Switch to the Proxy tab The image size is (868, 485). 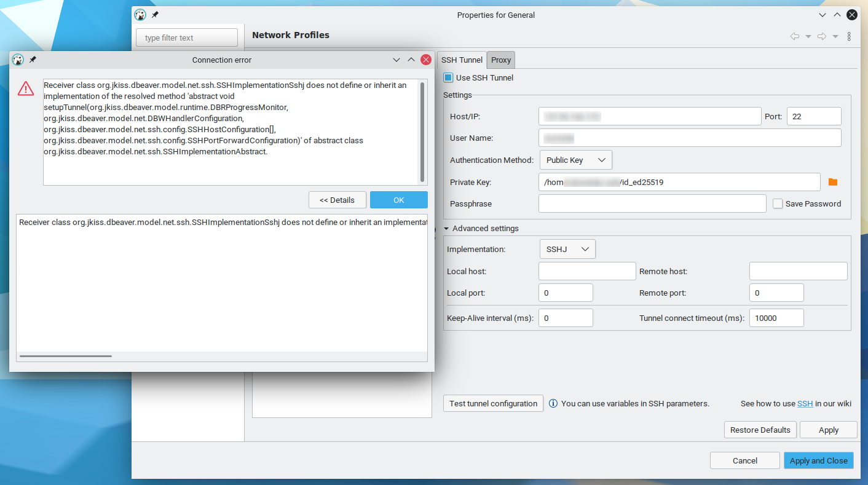coord(500,60)
